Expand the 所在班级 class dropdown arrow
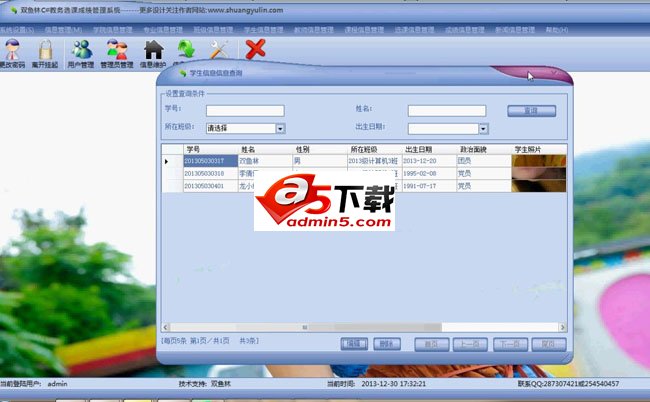650x402 pixels. tap(280, 128)
